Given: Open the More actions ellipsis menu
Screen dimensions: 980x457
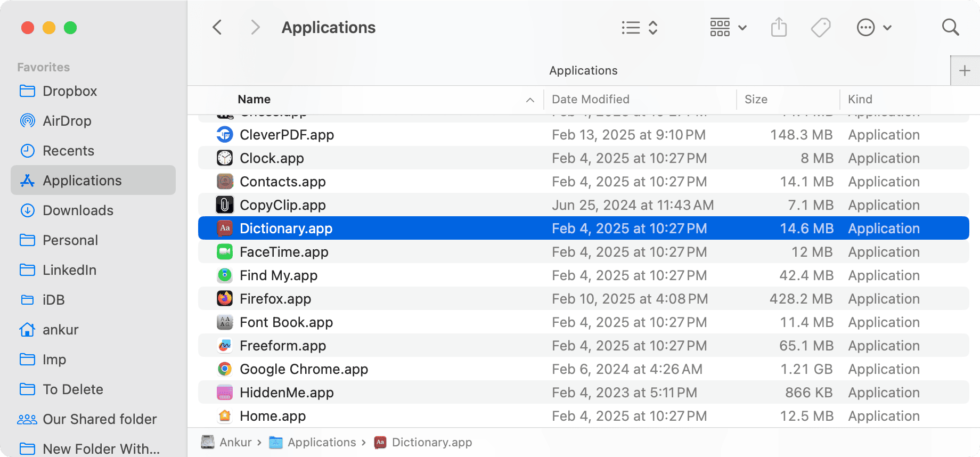Looking at the screenshot, I should click(x=873, y=27).
